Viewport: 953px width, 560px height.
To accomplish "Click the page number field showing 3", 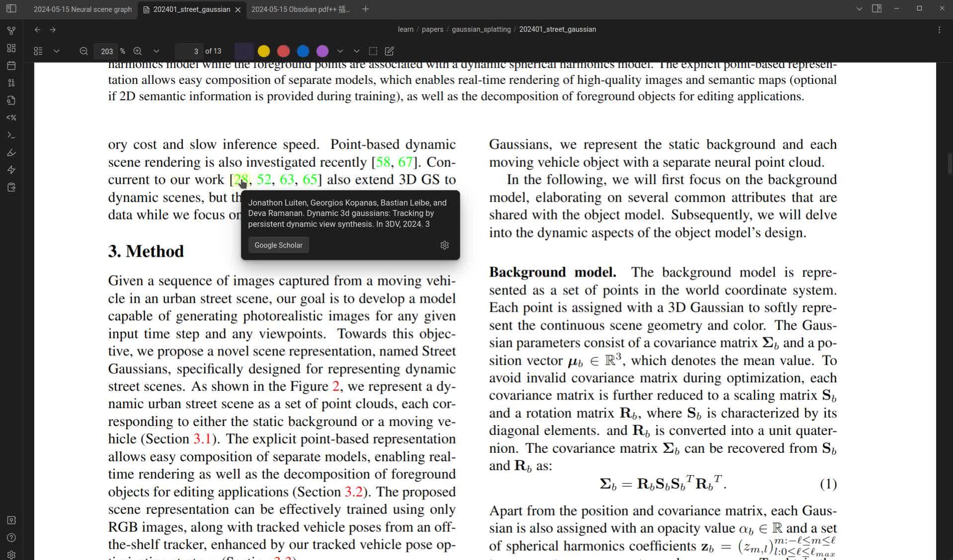I will (189, 51).
